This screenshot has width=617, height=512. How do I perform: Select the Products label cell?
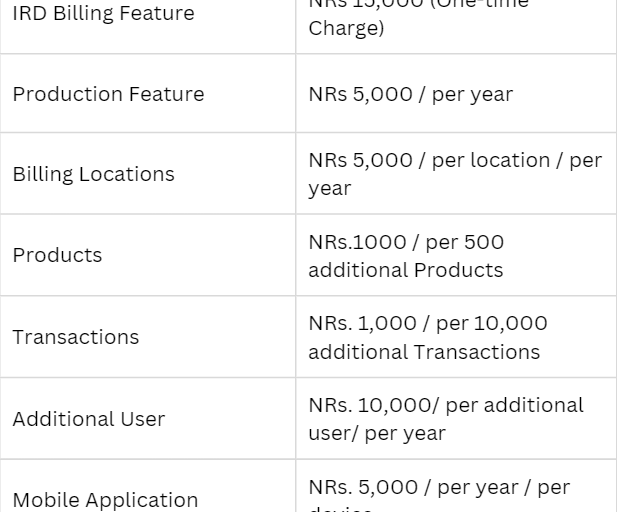pyautogui.click(x=57, y=255)
